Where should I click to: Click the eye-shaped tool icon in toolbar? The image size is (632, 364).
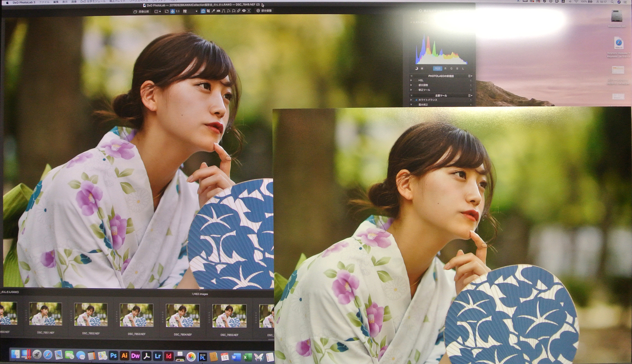click(244, 11)
